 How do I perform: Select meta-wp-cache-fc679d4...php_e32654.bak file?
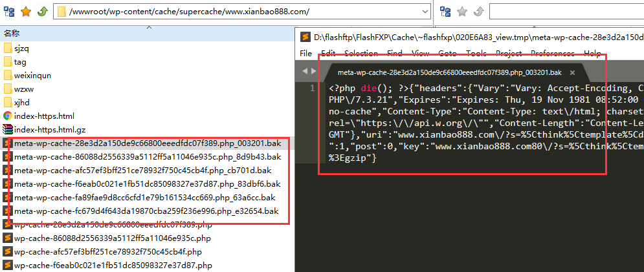pos(146,211)
